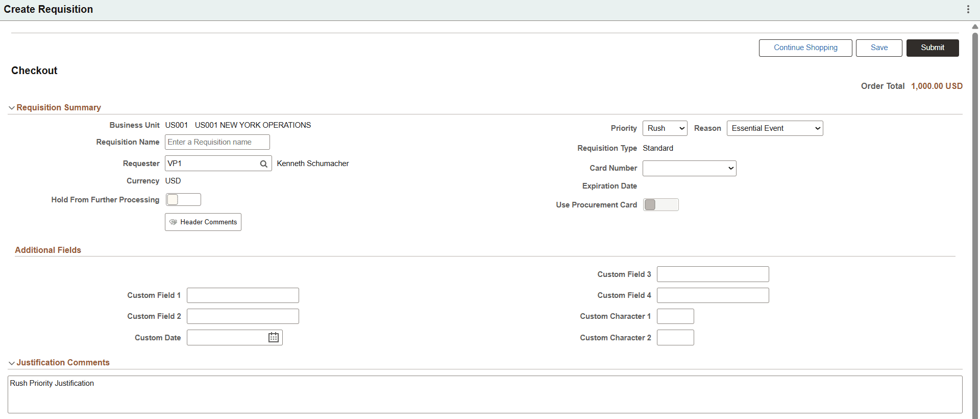Open the three-dot actions menu

(x=968, y=9)
